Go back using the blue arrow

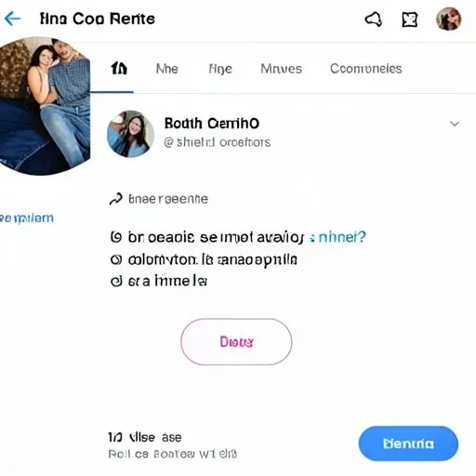click(x=12, y=19)
